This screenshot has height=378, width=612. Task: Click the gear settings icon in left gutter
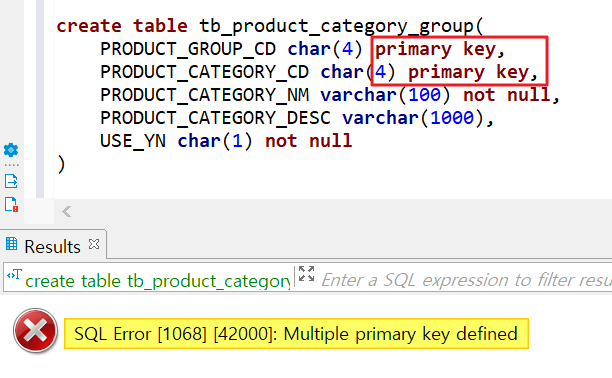click(11, 150)
